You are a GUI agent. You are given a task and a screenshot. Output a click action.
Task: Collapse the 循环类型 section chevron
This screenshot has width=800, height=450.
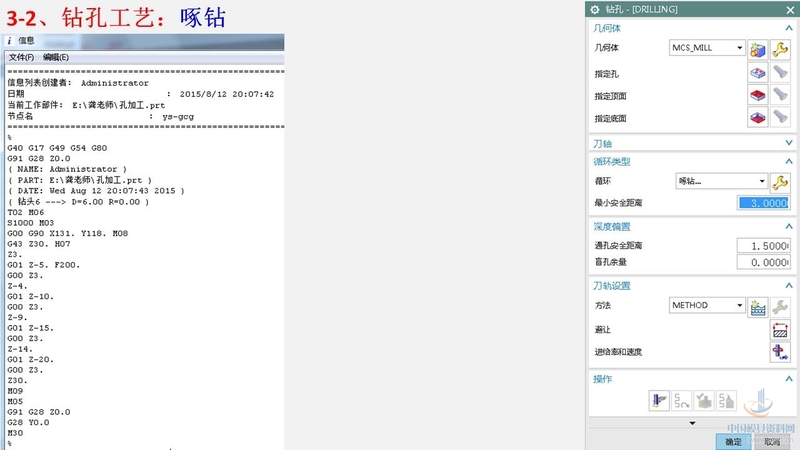(x=789, y=161)
